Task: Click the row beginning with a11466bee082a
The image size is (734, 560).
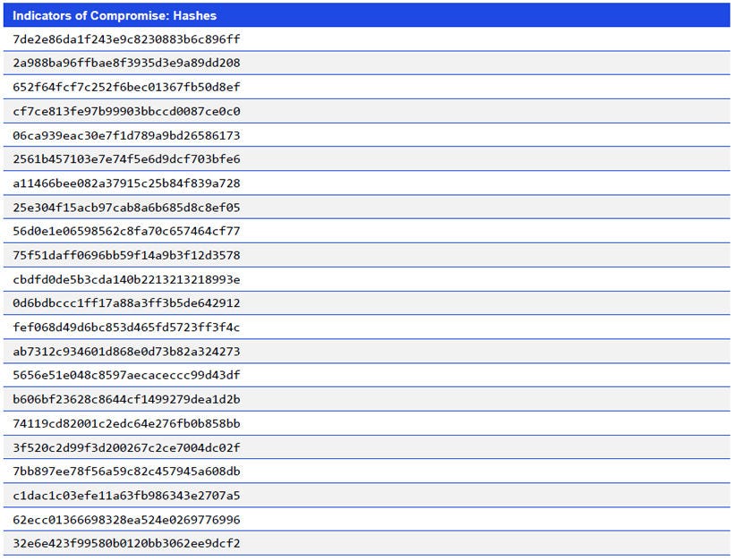Action: 125,184
